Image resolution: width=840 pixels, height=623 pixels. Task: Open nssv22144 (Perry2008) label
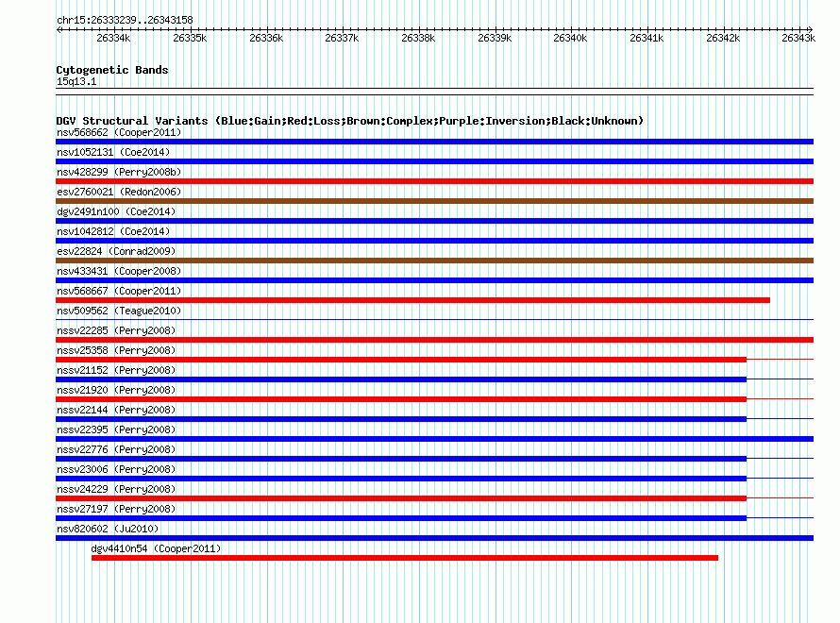[116, 410]
